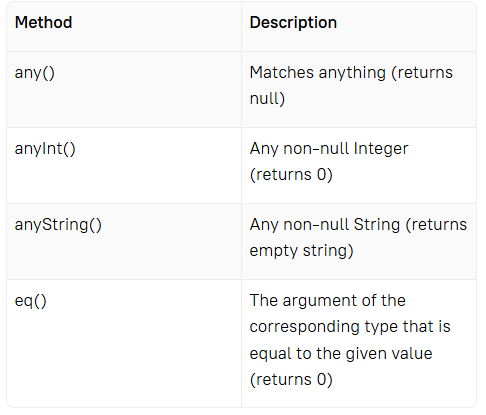Click 'corresponding type that is' line
Viewport: 486px width, 415px height.
[x=350, y=327]
